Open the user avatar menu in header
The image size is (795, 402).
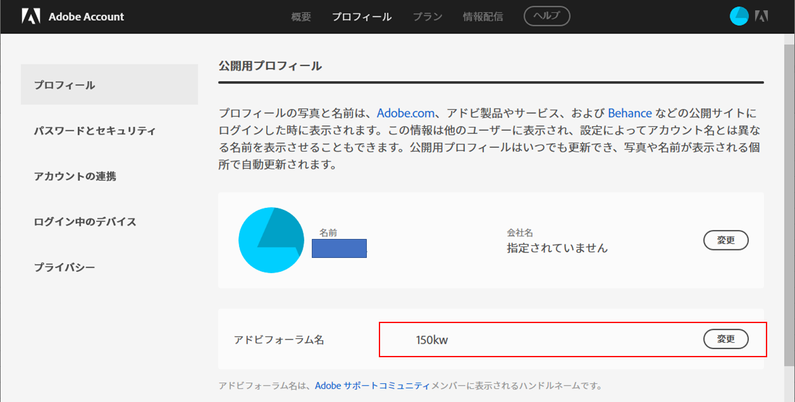(x=739, y=16)
